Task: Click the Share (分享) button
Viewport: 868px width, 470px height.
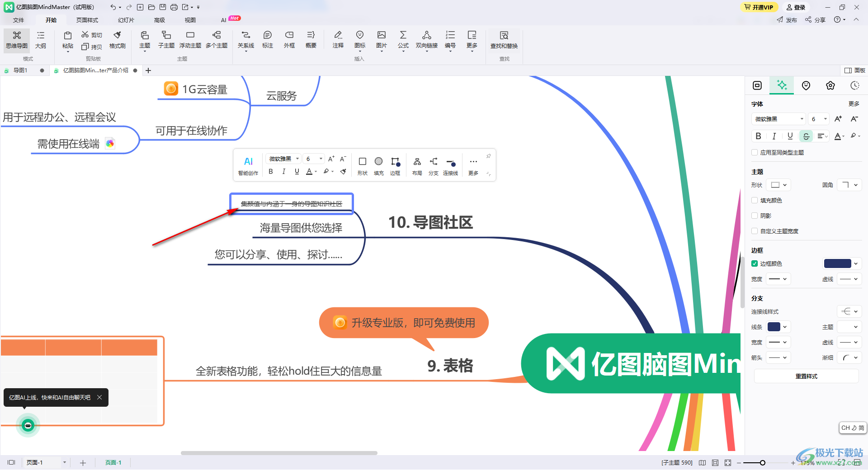Action: [x=815, y=20]
